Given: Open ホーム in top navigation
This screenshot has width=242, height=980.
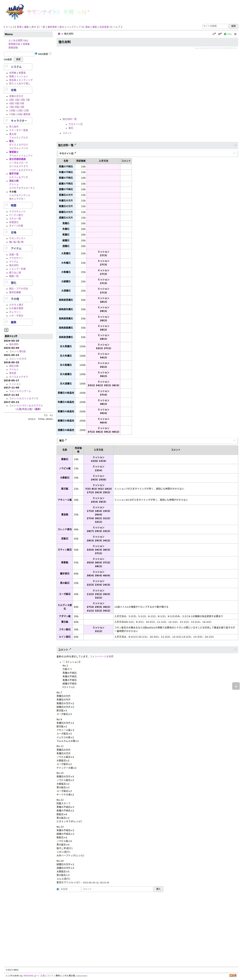Looking at the screenshot, I should tap(9, 27).
